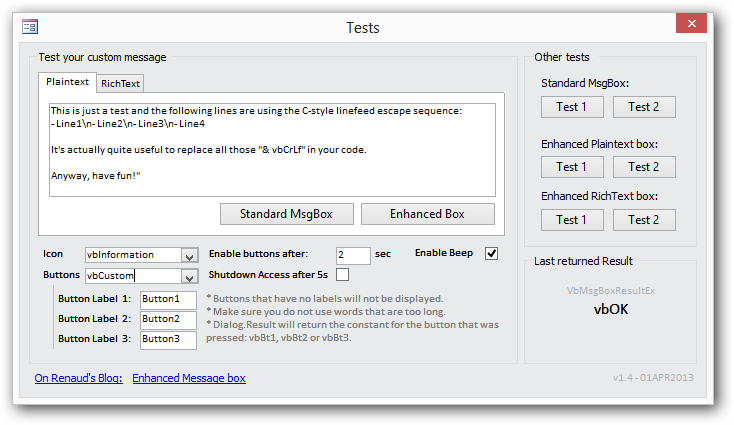Viewport: 734px width, 425px height.
Task: Click the Button Label 2 field
Action: [168, 320]
